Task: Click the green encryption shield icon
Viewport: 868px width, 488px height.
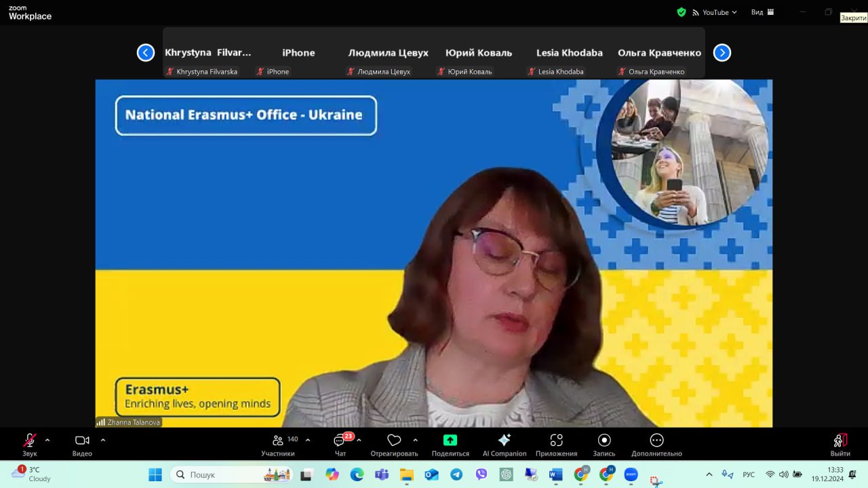Action: pyautogui.click(x=682, y=12)
